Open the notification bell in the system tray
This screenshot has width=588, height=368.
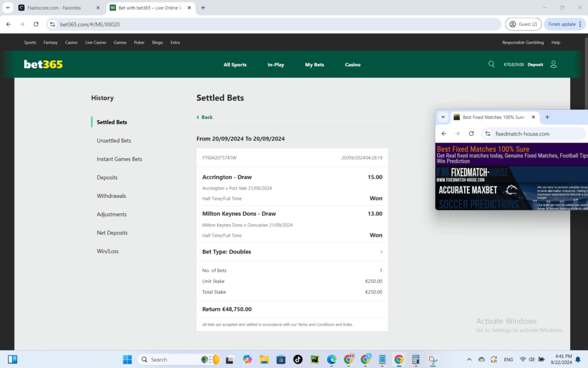click(x=577, y=359)
